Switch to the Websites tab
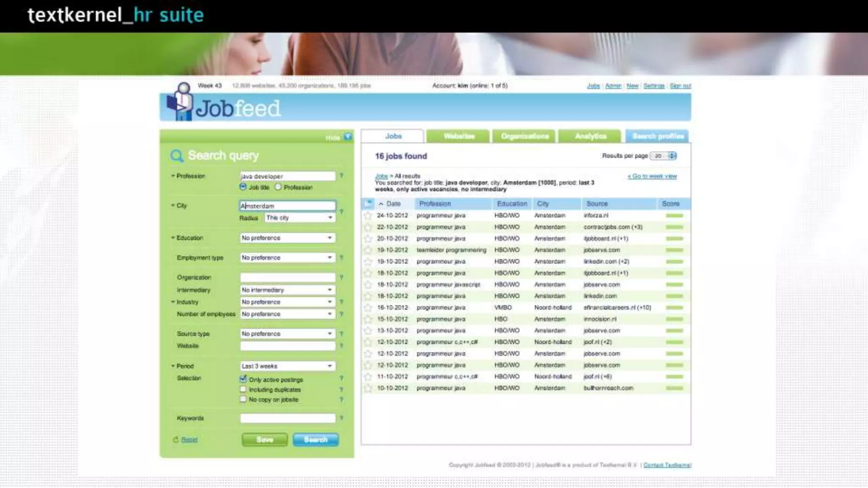The width and height of the screenshot is (868, 488). coord(459,136)
